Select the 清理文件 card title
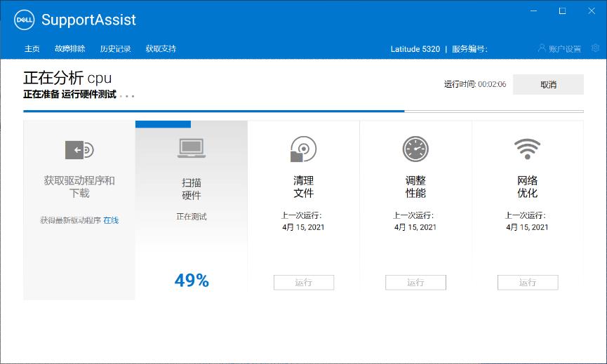Viewport: 607px width, 364px height. pos(303,187)
